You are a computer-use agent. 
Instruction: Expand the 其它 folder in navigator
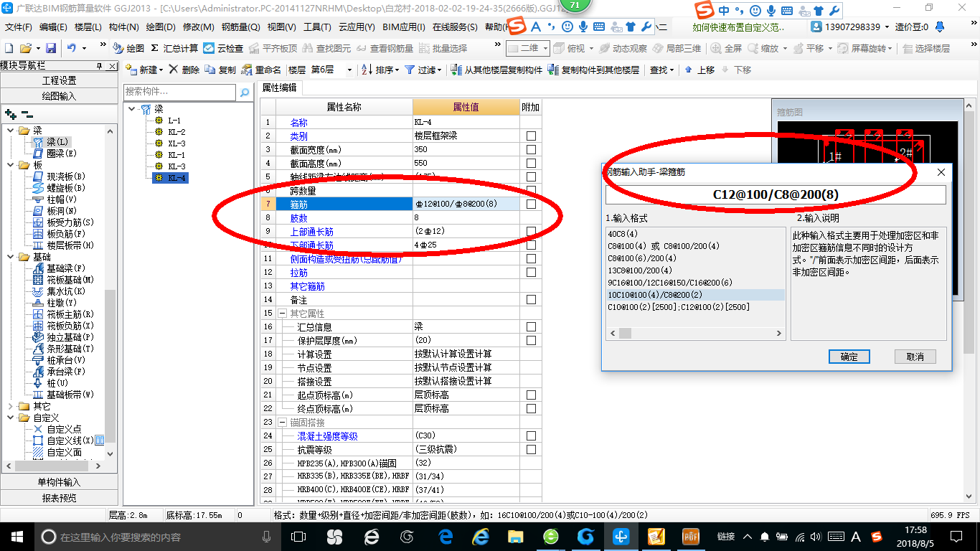[11, 406]
